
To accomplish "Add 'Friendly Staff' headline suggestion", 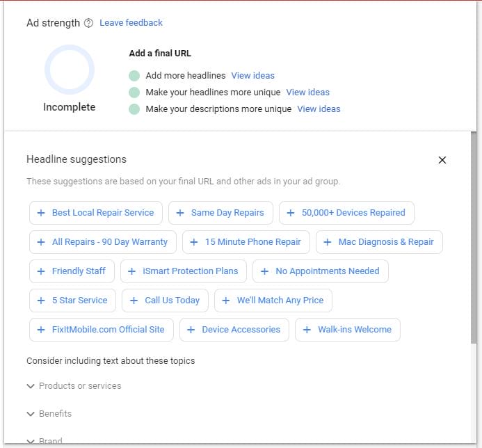I will click(x=72, y=271).
